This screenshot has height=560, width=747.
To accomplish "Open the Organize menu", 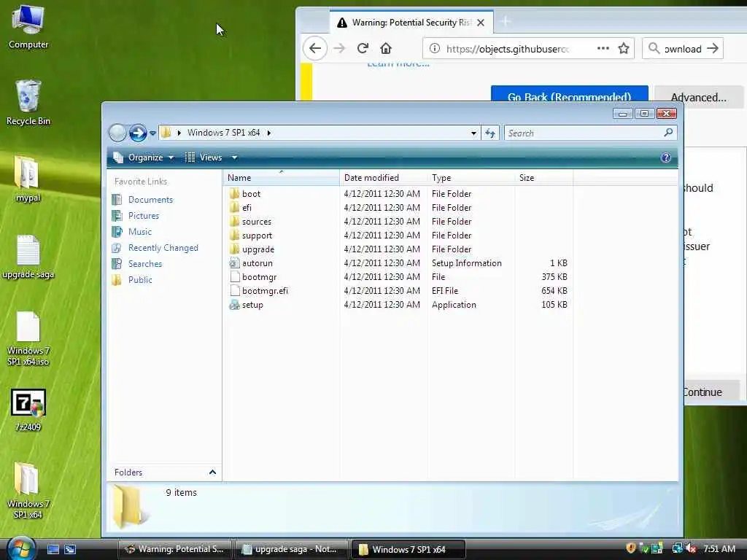I will [x=144, y=157].
